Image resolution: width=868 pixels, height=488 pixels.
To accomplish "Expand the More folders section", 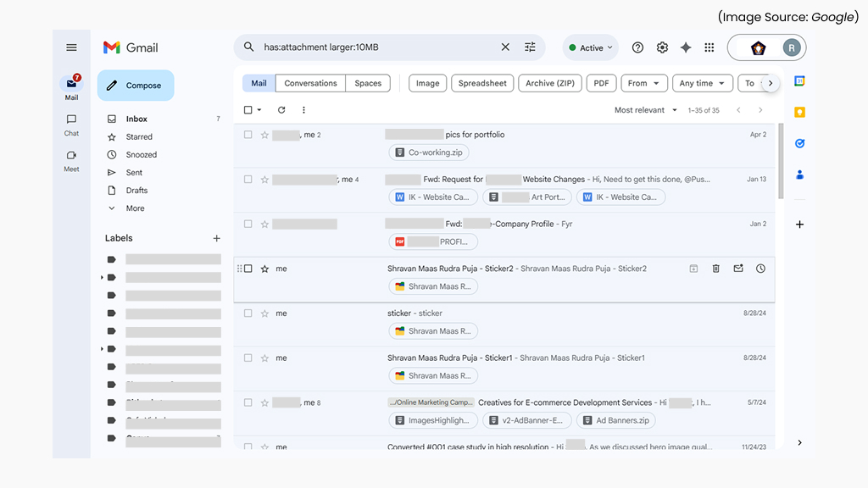I will click(x=134, y=208).
